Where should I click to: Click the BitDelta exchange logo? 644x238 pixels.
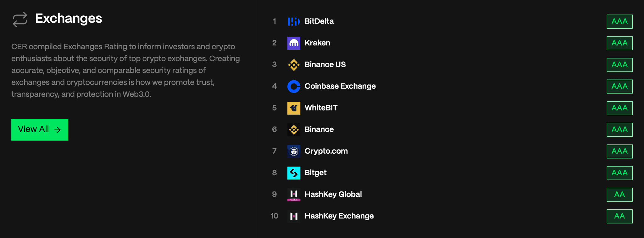pos(294,21)
